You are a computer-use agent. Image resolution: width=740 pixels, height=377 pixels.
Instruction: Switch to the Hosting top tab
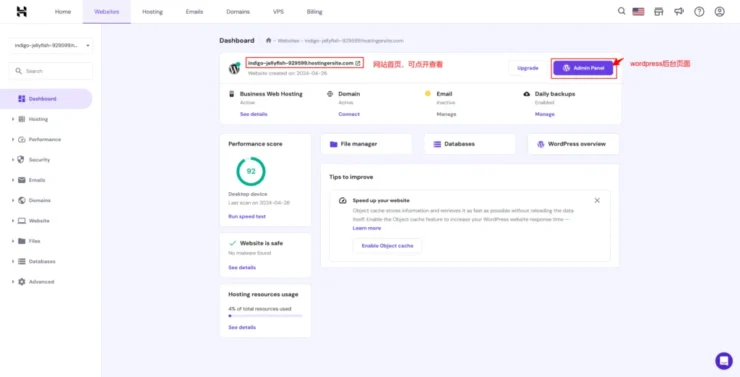[152, 12]
